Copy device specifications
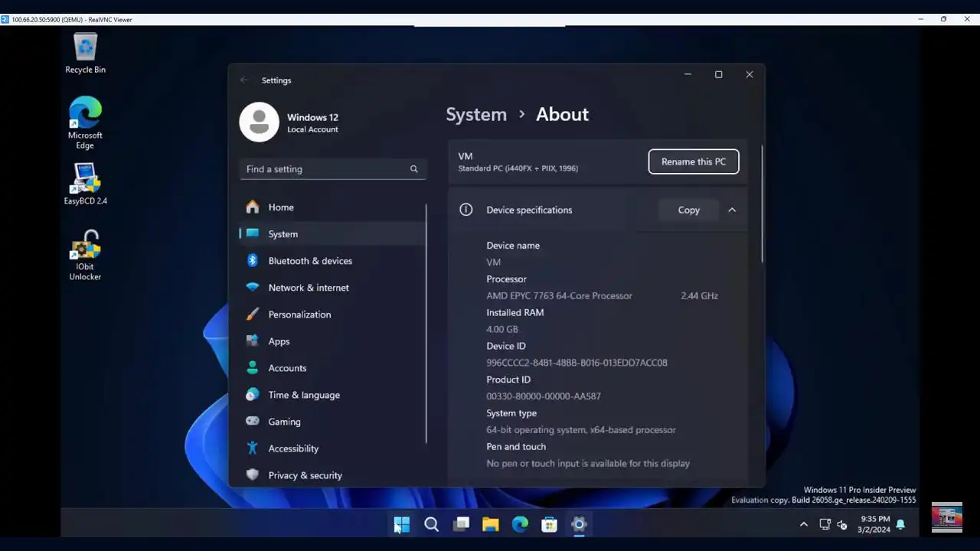Screen dimensions: 980x551 pyautogui.click(x=688, y=210)
